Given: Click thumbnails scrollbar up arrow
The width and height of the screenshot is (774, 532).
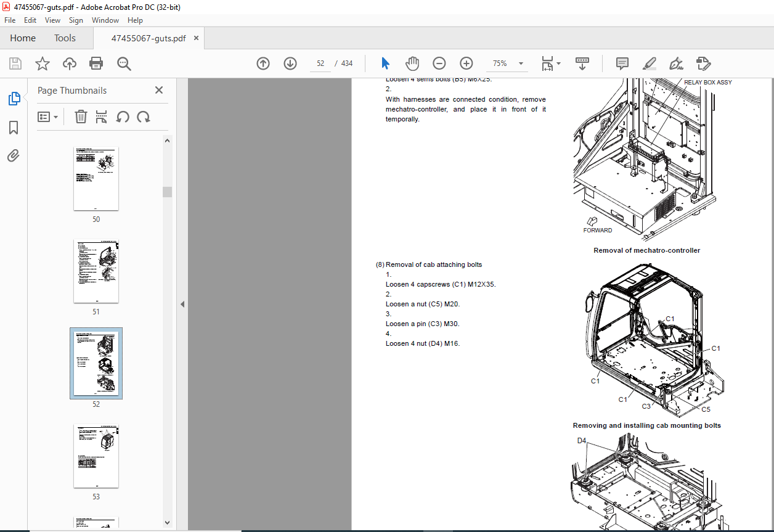Looking at the screenshot, I should (x=167, y=140).
